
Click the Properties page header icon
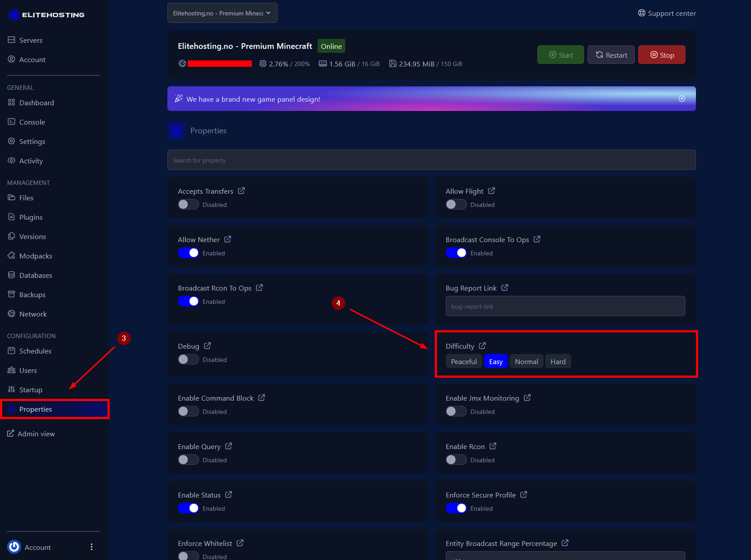point(176,130)
